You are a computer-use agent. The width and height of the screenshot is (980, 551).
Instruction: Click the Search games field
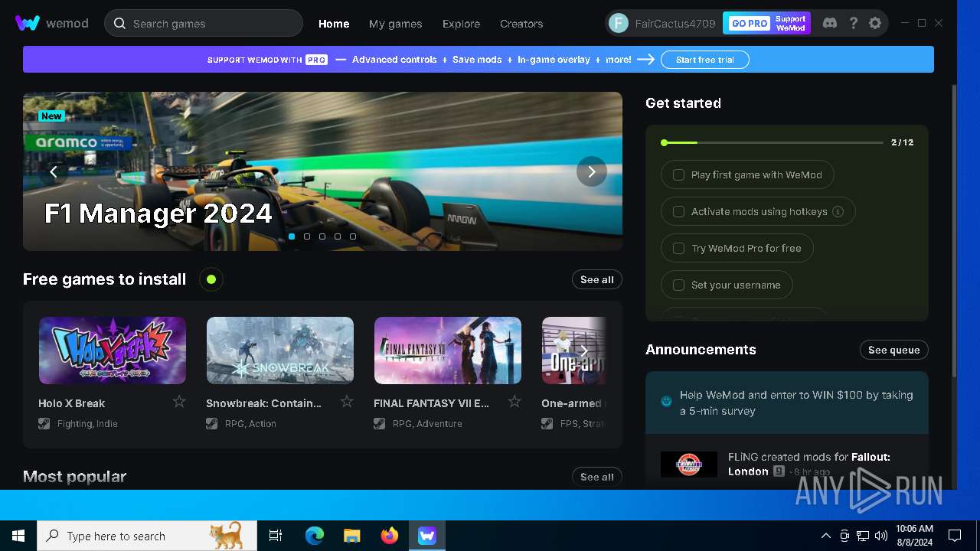(x=204, y=23)
